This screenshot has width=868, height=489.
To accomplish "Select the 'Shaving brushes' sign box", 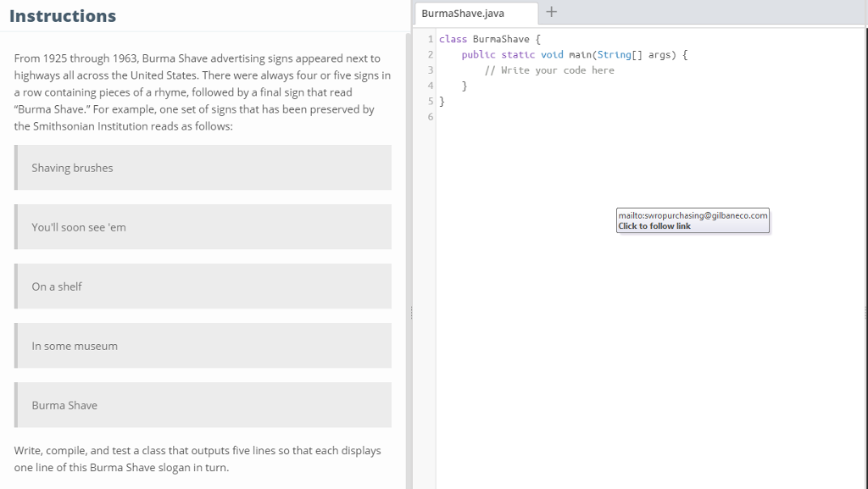I will 201,167.
